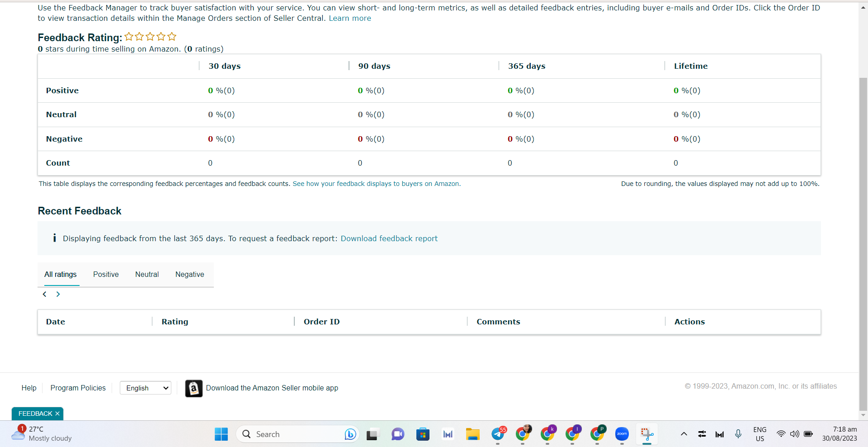Click the Positive row label

coord(62,90)
